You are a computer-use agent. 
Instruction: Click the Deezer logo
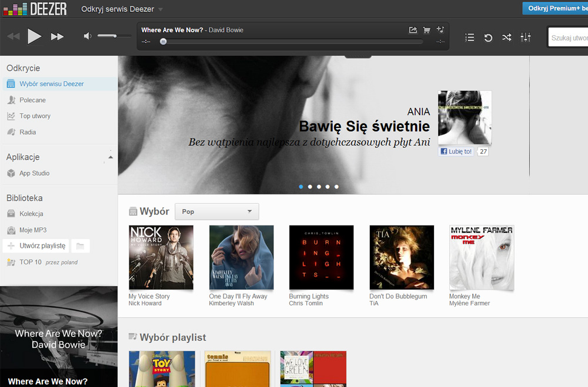[x=35, y=9]
